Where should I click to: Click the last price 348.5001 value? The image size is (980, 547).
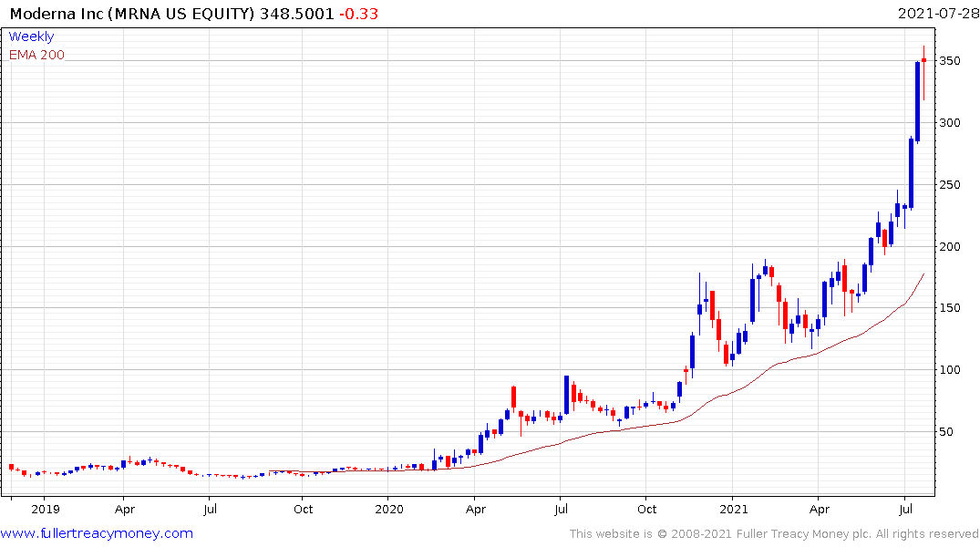pos(297,14)
